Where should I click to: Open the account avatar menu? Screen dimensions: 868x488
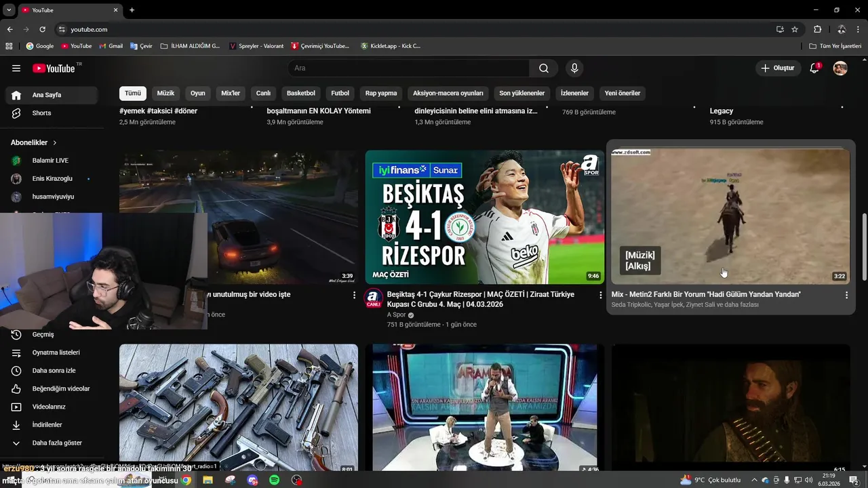click(840, 68)
